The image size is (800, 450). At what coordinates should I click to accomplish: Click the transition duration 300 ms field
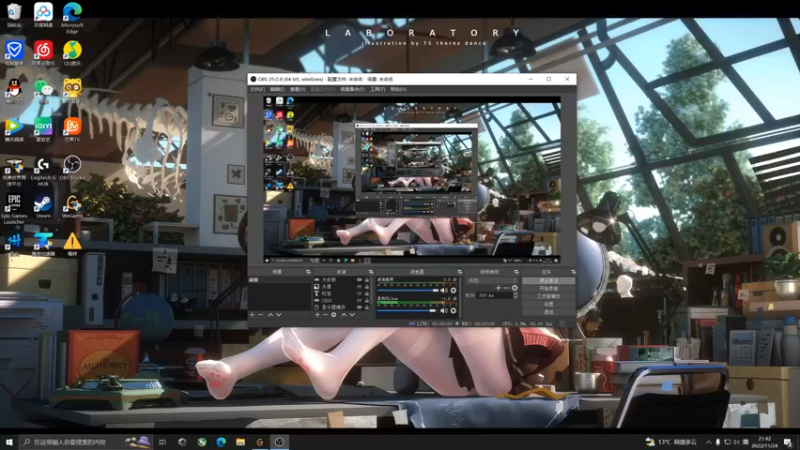(x=495, y=295)
